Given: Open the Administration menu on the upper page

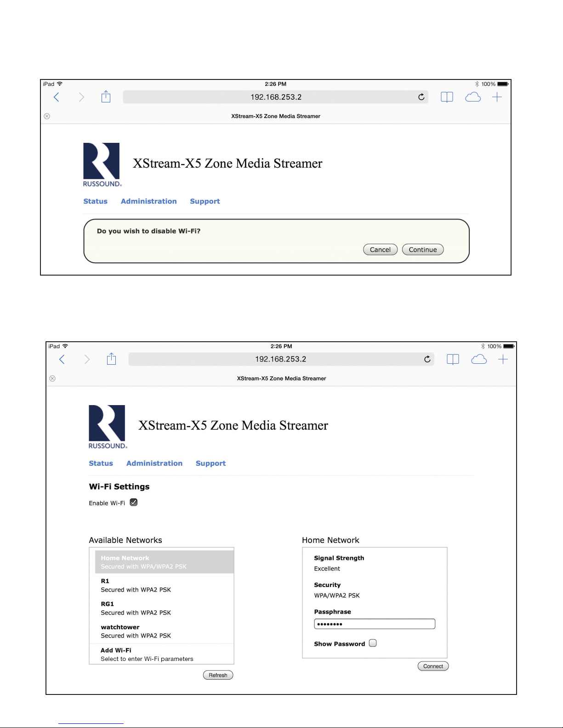Looking at the screenshot, I should pyautogui.click(x=148, y=201).
